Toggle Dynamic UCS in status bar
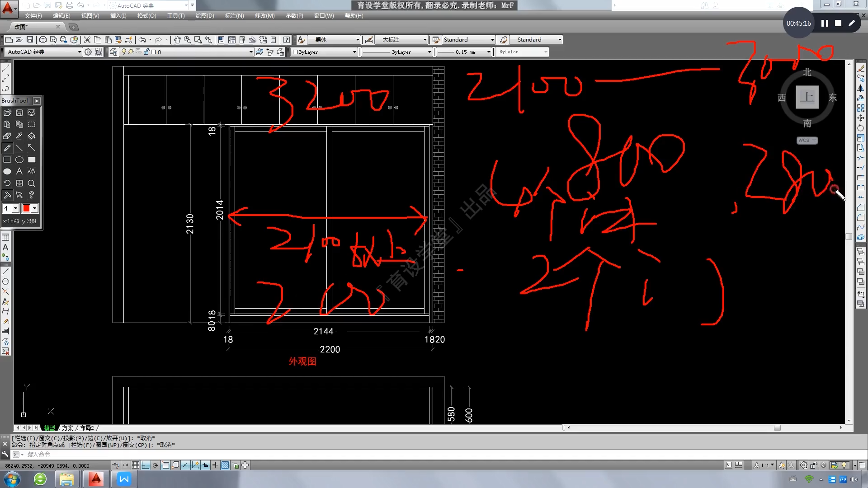Screen dimensions: 868x488 (195, 465)
